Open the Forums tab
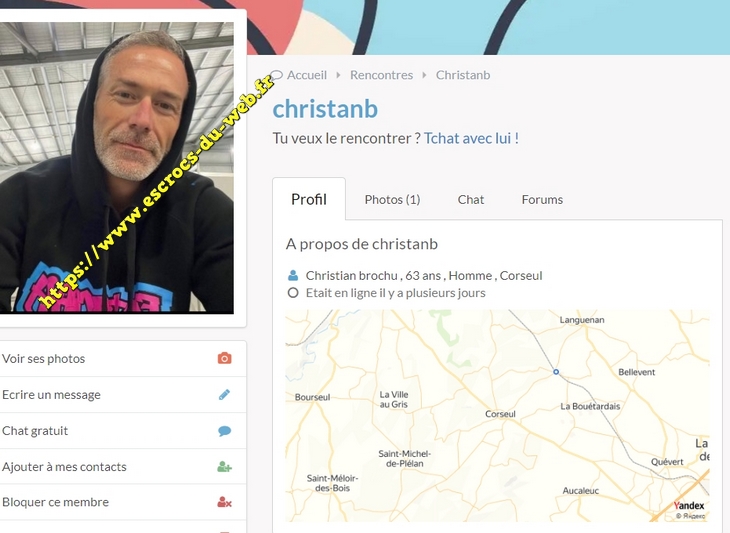Screen dimensions: 730x533 542,200
